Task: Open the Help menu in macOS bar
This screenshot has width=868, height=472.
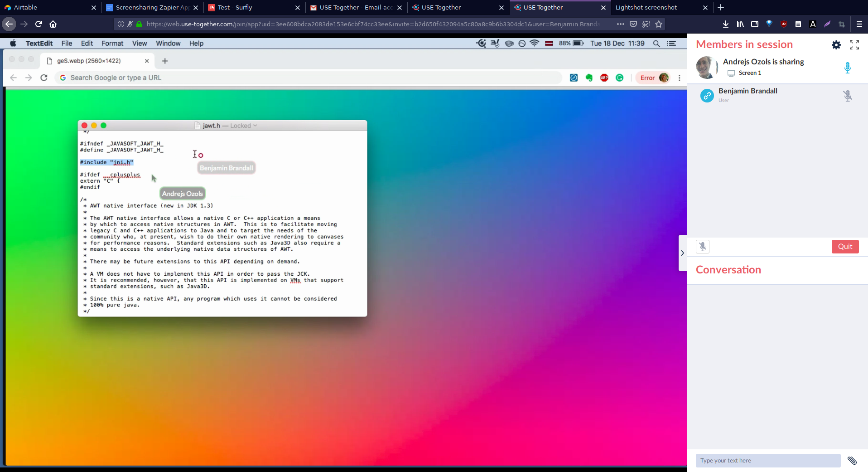Action: (x=196, y=44)
